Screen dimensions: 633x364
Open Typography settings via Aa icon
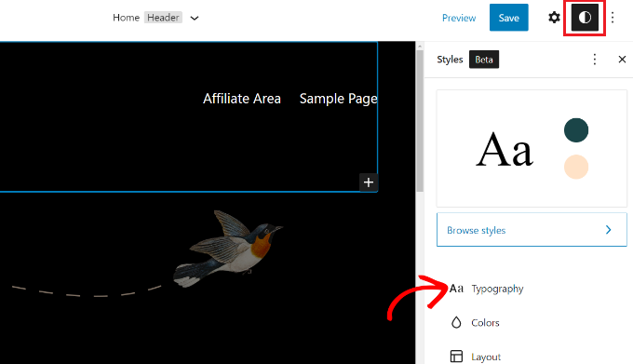coord(456,289)
